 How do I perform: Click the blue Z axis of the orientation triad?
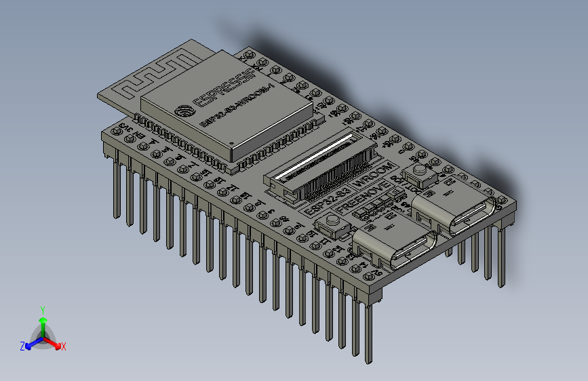33,344
